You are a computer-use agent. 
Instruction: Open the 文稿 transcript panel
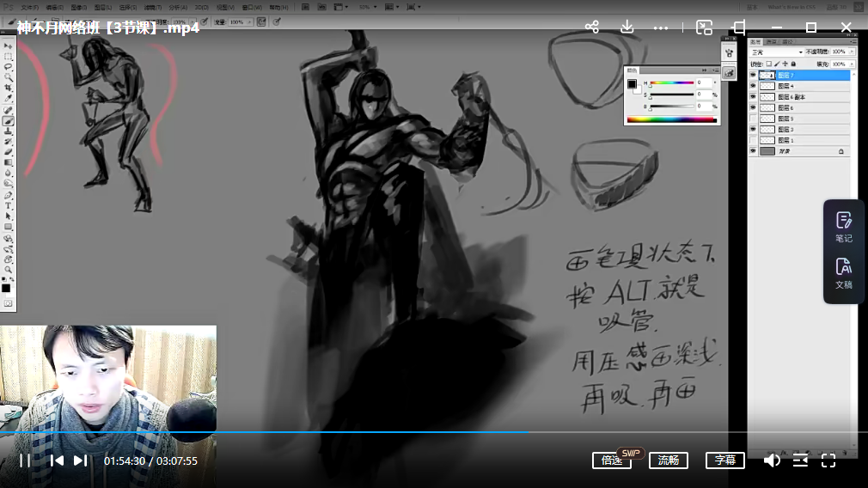[844, 273]
